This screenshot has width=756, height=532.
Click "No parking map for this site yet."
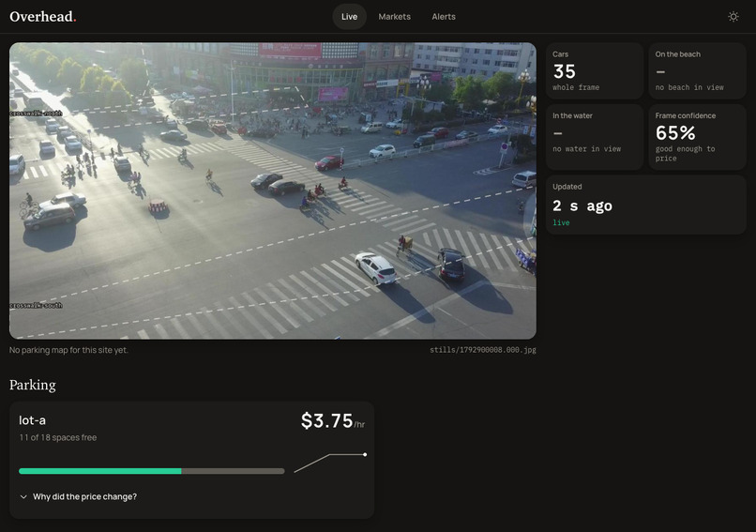point(68,350)
